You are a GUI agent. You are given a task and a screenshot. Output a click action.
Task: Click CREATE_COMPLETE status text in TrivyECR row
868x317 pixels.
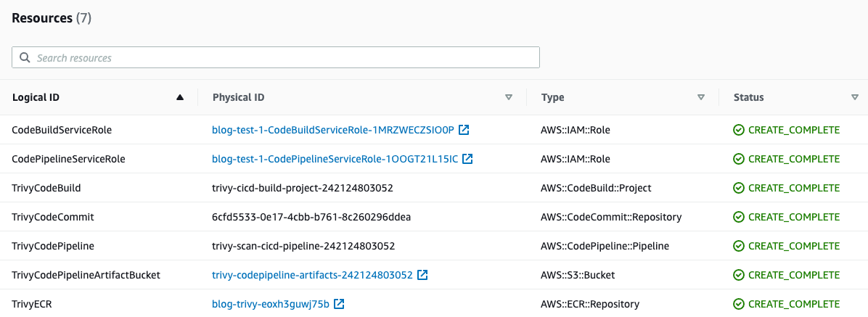pyautogui.click(x=795, y=304)
